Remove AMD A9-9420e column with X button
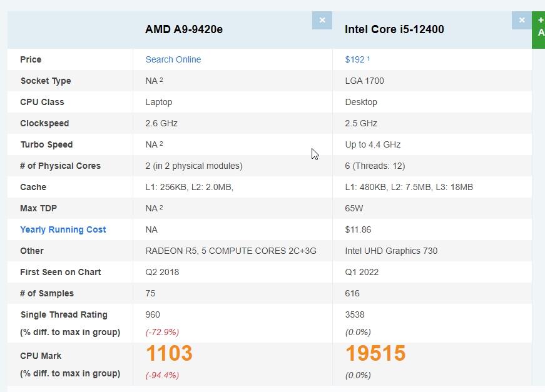This screenshot has width=545, height=392. (x=322, y=21)
